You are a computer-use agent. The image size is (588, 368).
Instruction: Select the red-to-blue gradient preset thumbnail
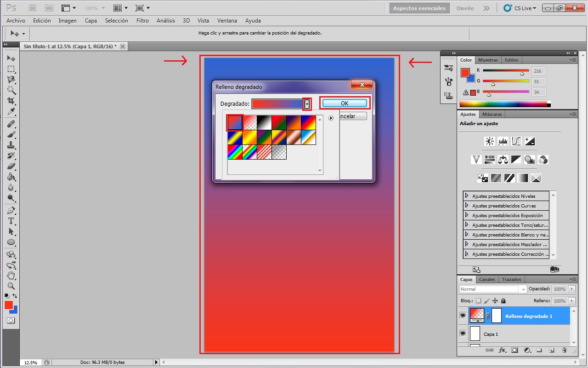click(x=235, y=122)
